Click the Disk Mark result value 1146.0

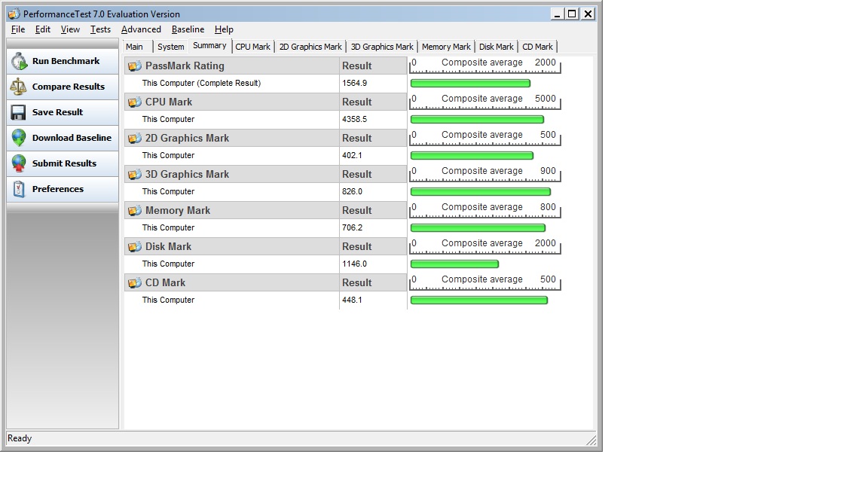(x=354, y=264)
